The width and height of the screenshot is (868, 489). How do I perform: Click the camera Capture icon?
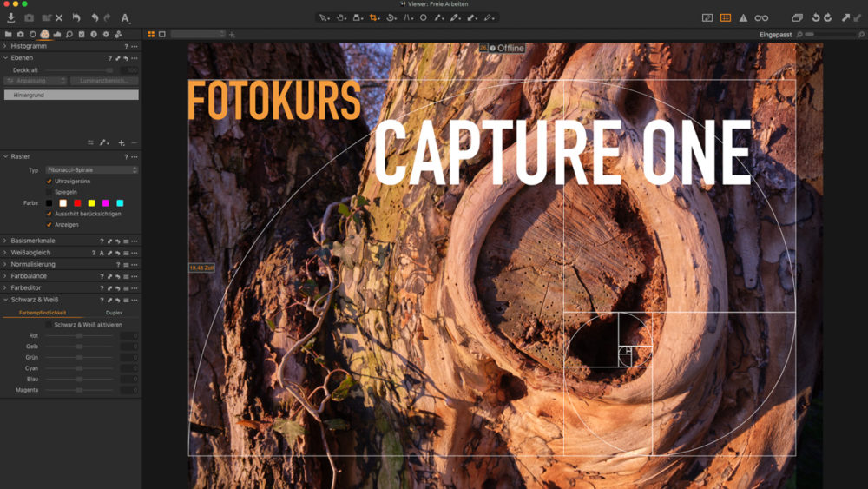pyautogui.click(x=29, y=17)
